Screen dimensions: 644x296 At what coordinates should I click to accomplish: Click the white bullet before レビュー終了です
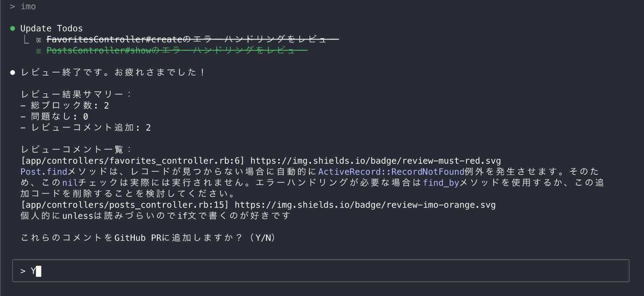click(x=13, y=73)
